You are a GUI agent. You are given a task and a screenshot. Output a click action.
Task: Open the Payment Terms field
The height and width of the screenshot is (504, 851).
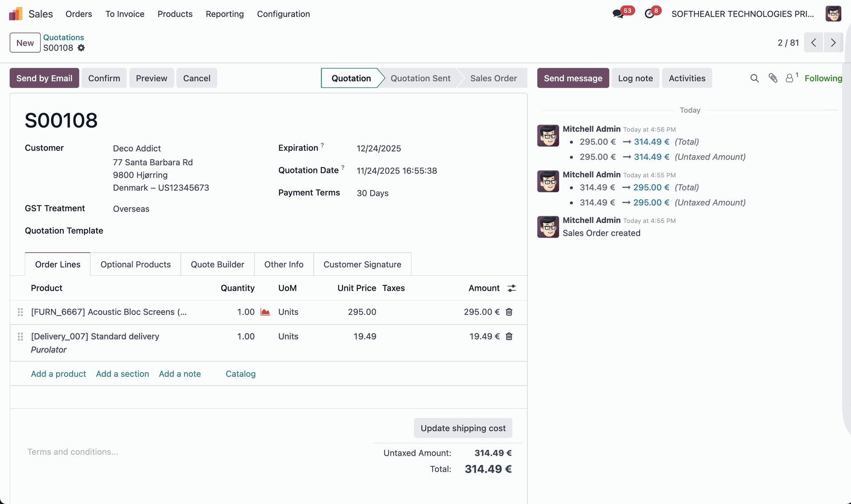click(373, 193)
